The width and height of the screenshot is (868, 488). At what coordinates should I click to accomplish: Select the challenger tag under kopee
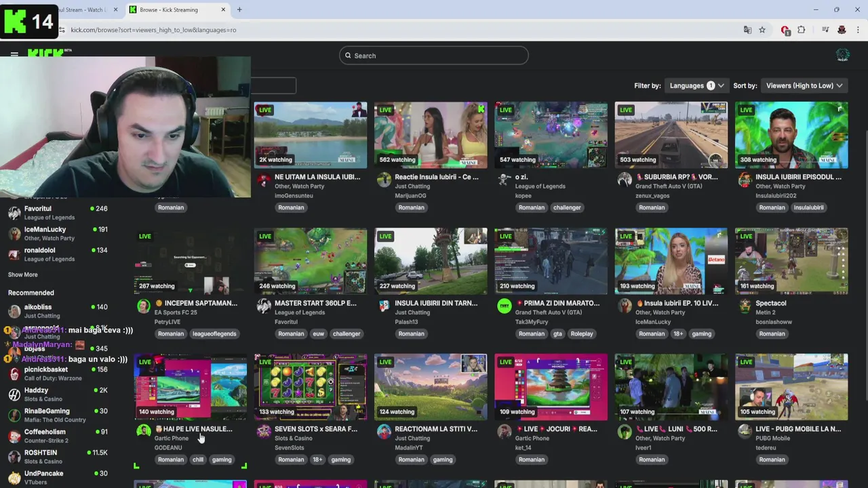(x=567, y=207)
